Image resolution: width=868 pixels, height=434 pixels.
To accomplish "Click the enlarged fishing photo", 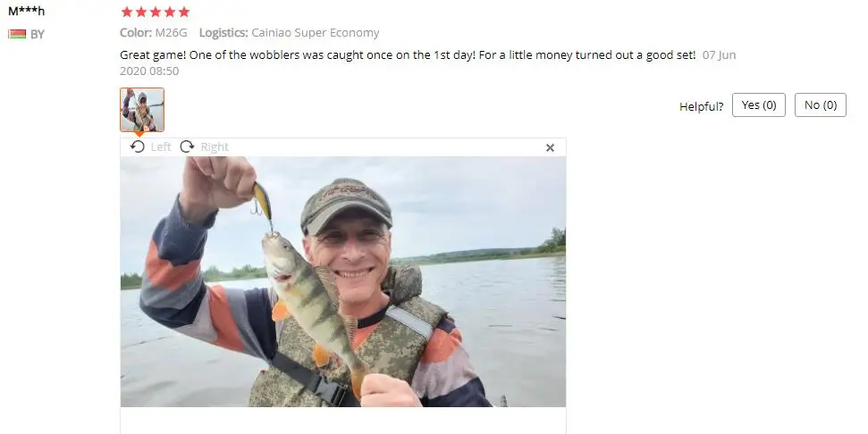I will [x=343, y=281].
